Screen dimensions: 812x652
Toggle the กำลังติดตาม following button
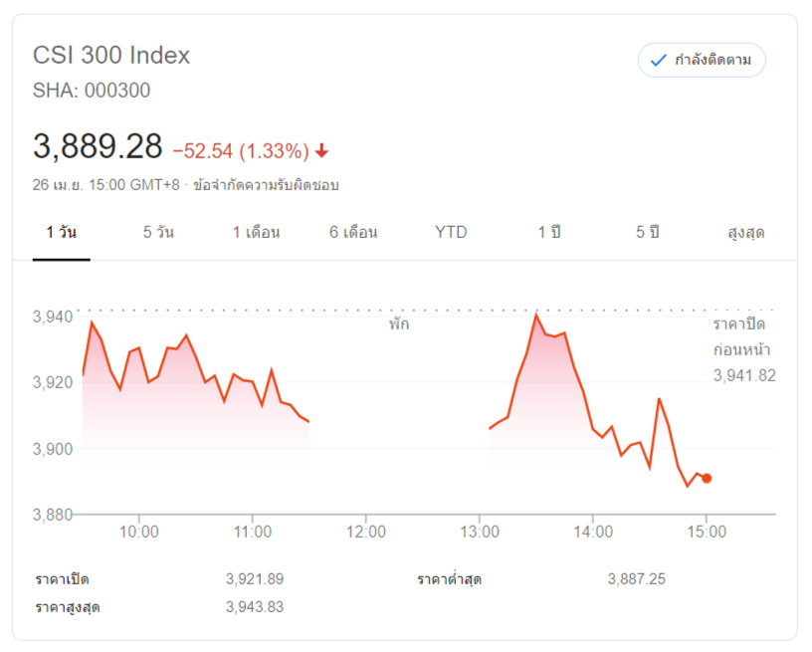702,61
